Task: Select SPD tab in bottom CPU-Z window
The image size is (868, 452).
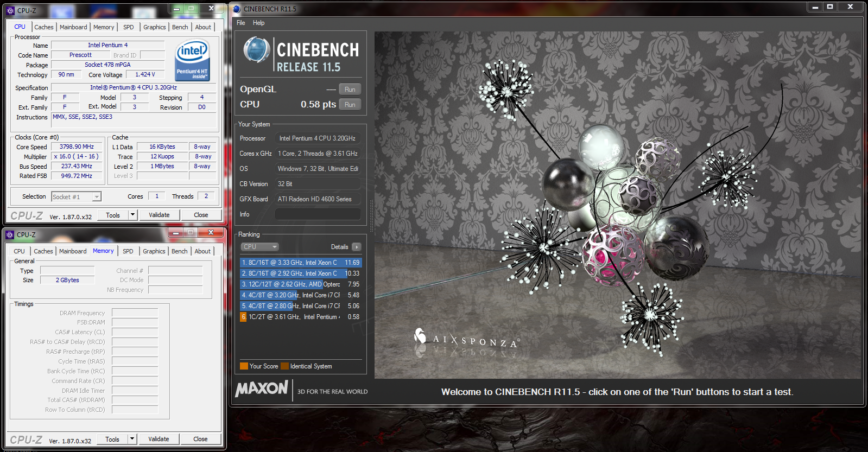Action: [x=128, y=251]
